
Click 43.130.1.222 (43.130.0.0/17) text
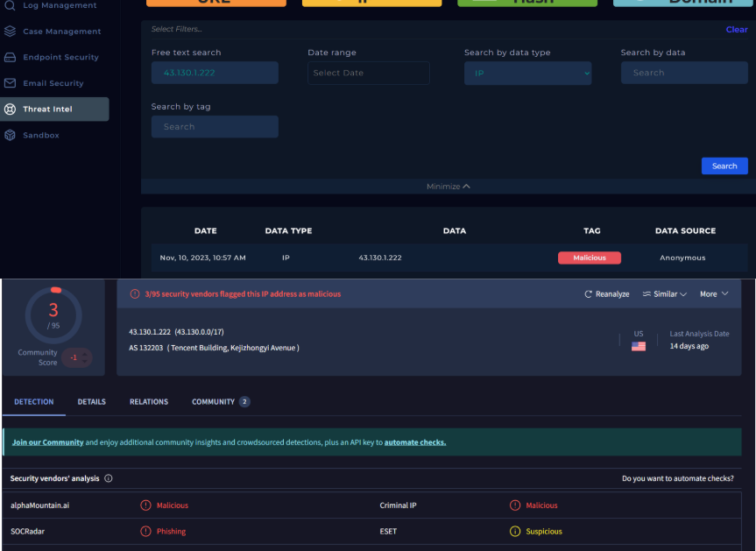click(x=176, y=332)
